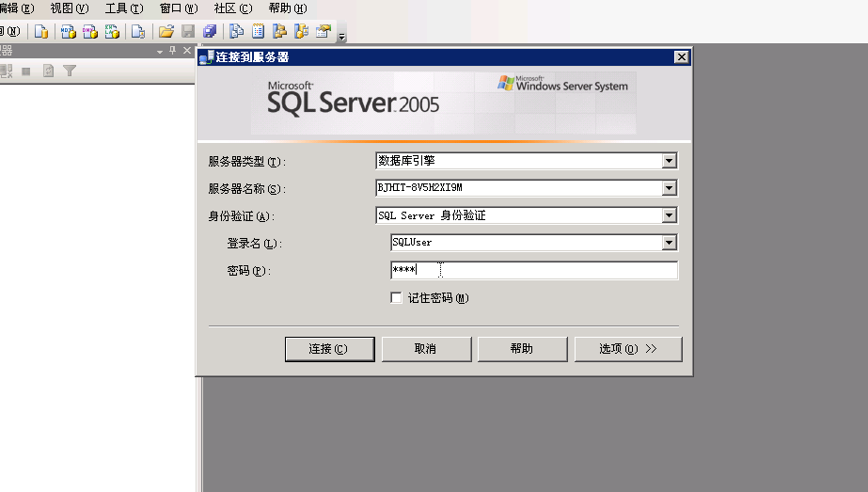
Task: Open the 帮助(H) menu
Action: (288, 8)
